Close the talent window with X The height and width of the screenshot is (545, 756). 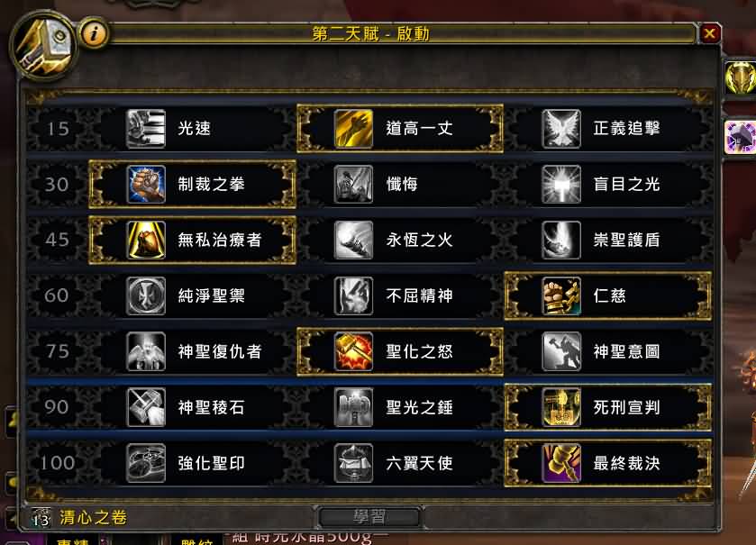pos(709,33)
